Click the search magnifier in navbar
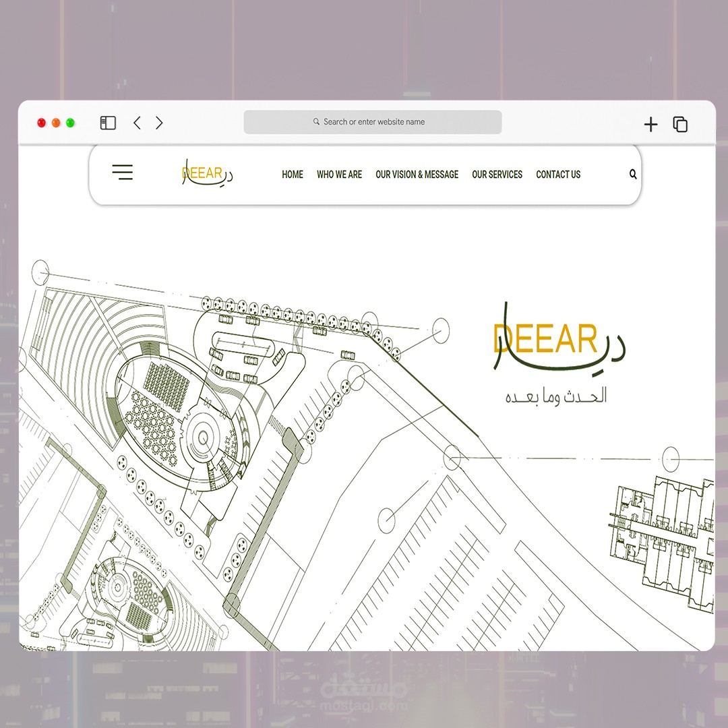Viewport: 728px width, 728px height. click(633, 174)
